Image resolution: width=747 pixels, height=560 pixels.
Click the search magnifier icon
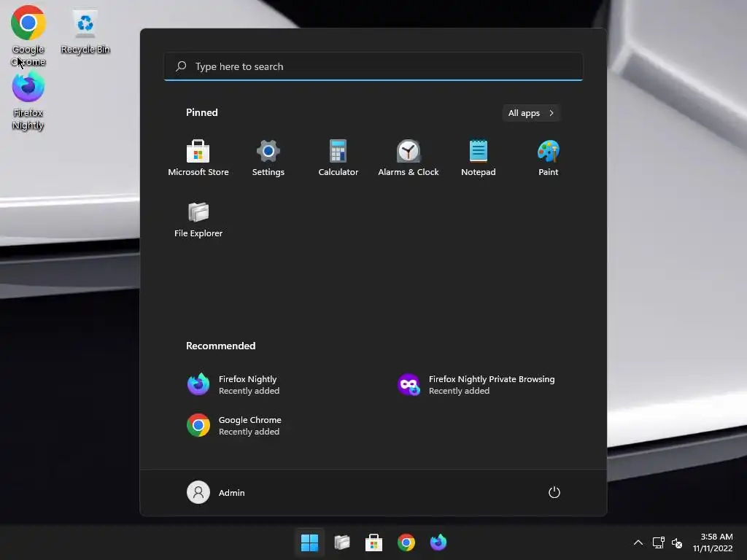181,66
